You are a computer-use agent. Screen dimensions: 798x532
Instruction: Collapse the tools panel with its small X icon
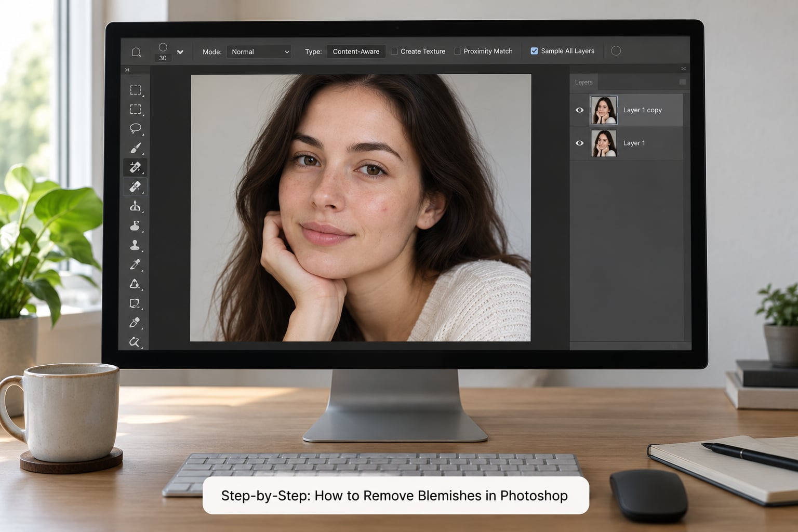127,70
